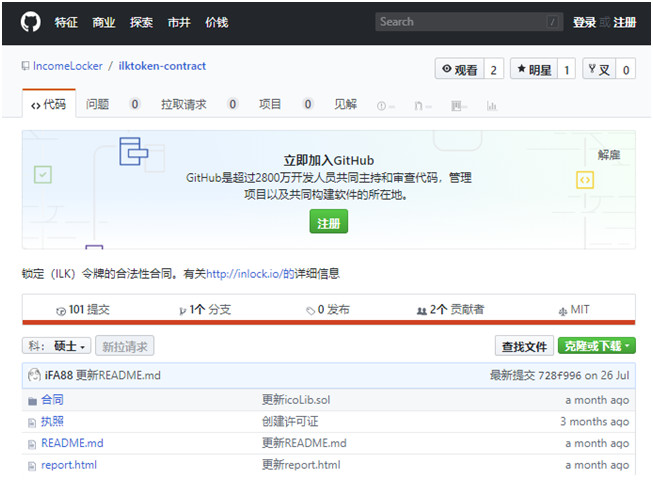Screen dimensions: 653x481
Task: Open the 执照 file
Action: pos(52,421)
